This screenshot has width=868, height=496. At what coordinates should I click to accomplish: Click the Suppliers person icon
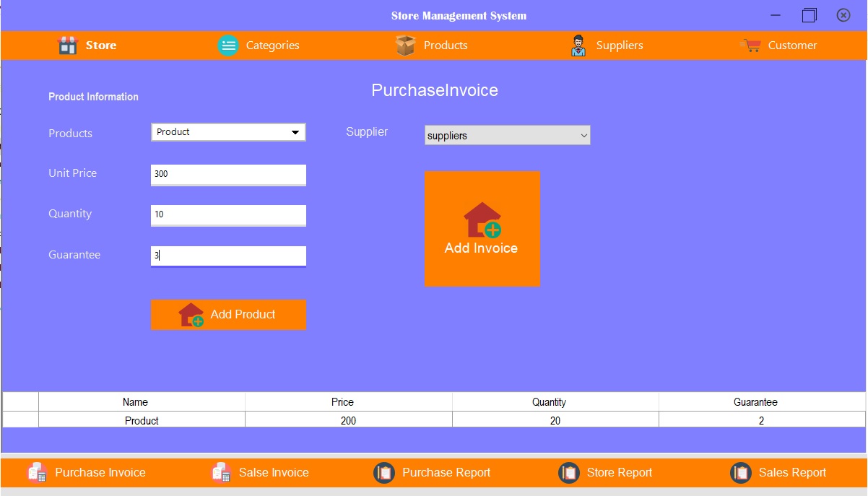click(578, 45)
